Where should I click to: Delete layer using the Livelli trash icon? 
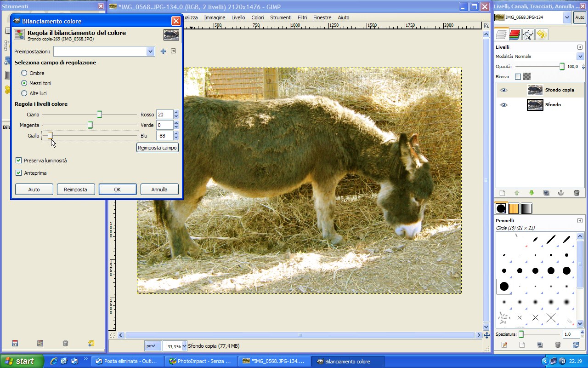point(577,193)
